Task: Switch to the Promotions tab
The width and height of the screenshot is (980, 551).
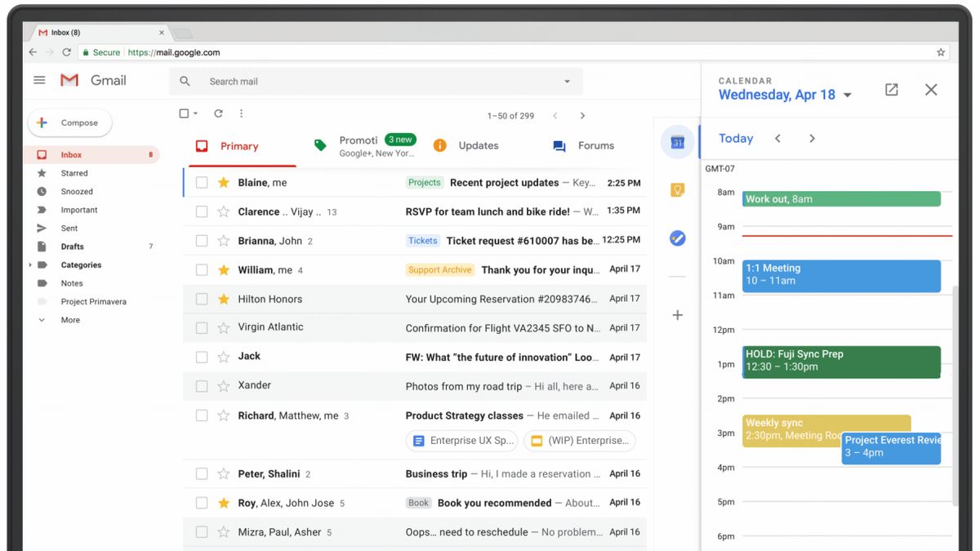Action: coord(359,144)
